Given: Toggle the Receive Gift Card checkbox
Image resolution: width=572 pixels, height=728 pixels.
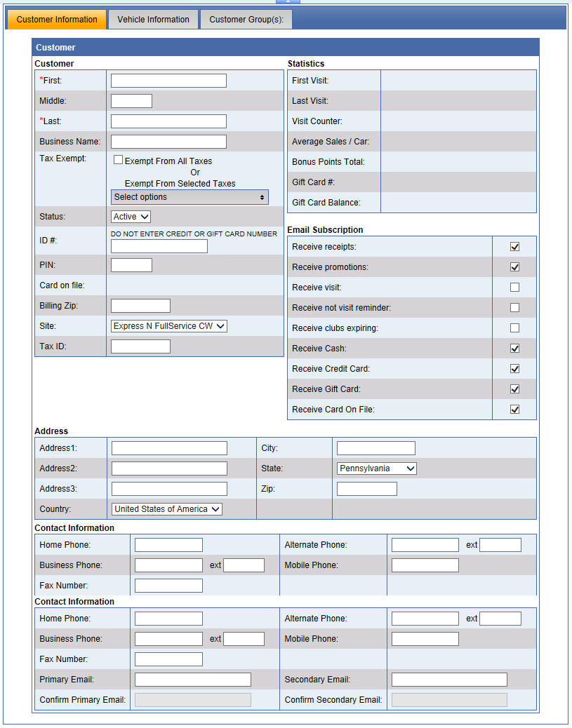Looking at the screenshot, I should [x=514, y=389].
